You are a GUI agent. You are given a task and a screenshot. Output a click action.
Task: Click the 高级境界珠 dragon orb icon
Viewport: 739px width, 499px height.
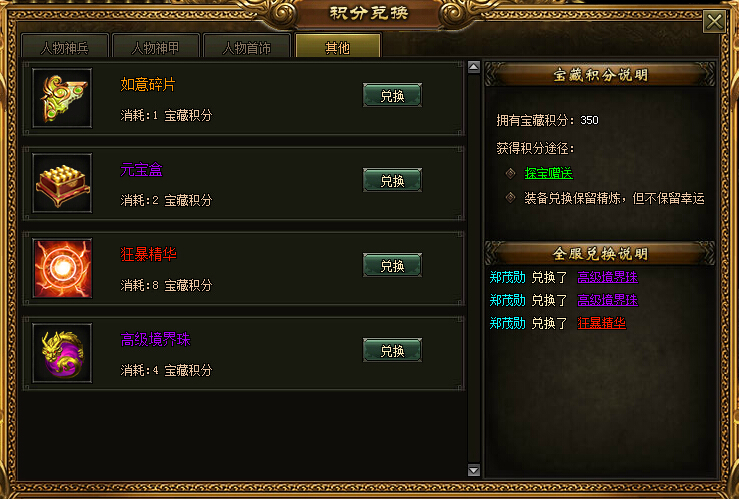coord(62,353)
